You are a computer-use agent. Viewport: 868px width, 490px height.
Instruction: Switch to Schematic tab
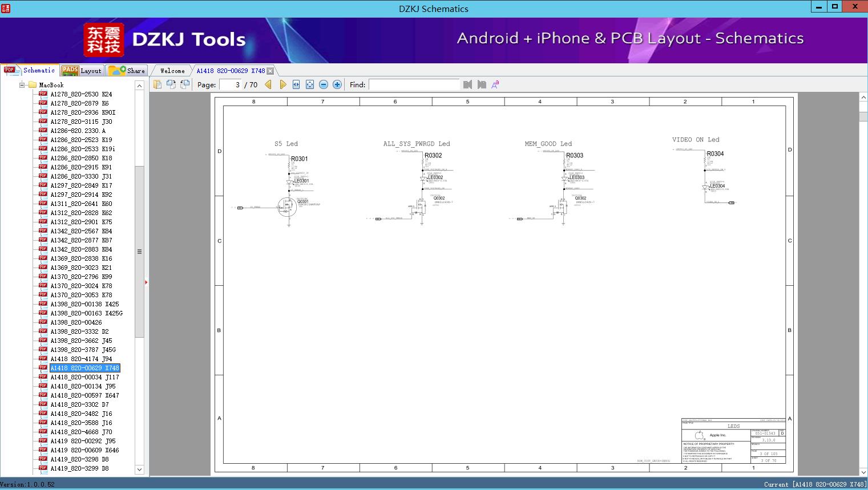pos(30,70)
